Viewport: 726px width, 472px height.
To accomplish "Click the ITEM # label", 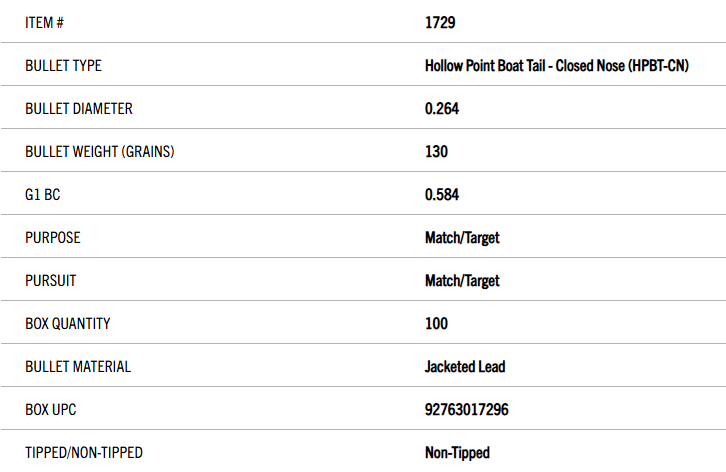I will point(44,23).
